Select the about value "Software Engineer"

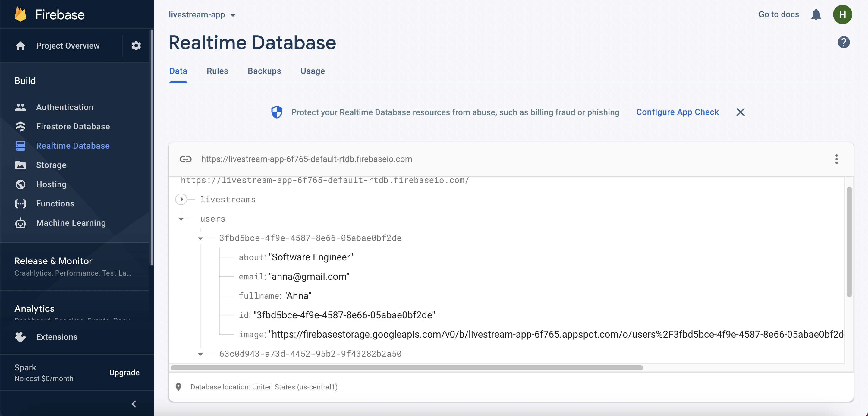pos(311,257)
